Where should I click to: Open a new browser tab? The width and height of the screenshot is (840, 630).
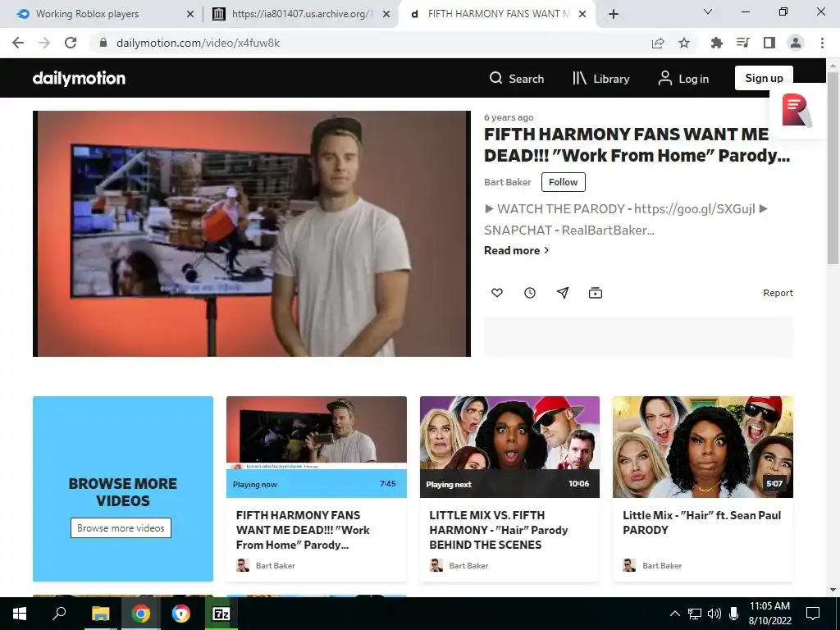[614, 14]
